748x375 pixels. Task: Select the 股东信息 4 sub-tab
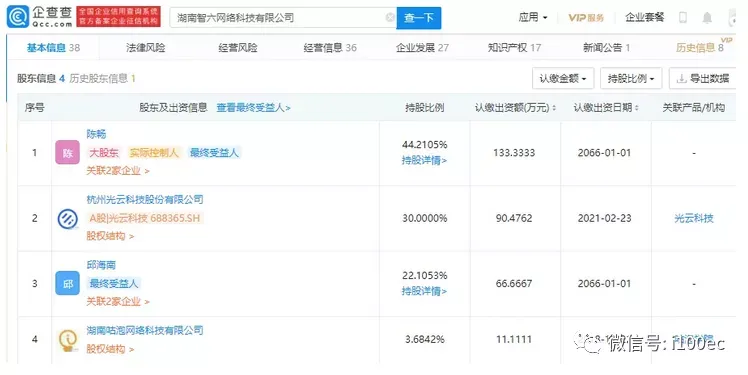pyautogui.click(x=41, y=78)
